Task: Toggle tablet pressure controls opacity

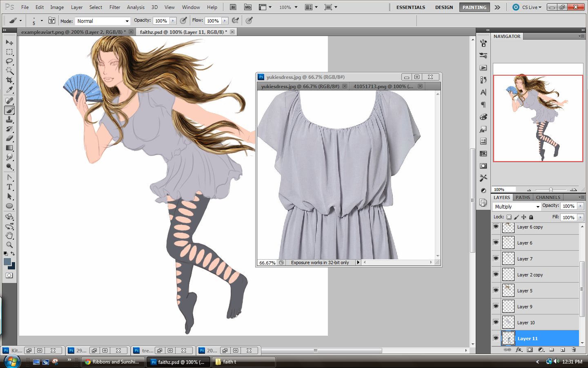Action: (184, 20)
